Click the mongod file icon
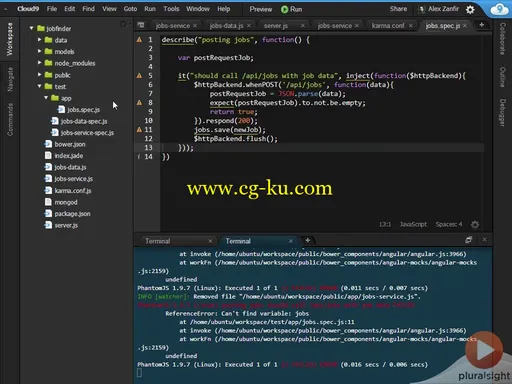The image size is (512, 384). click(48, 202)
